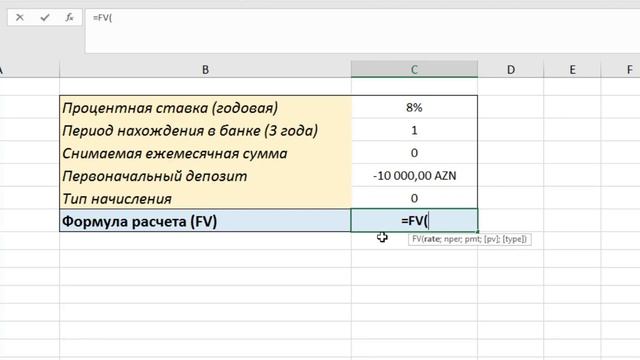Viewport: 640px width, 360px height.
Task: Click the nper argument in the FV tooltip
Action: click(x=452, y=239)
